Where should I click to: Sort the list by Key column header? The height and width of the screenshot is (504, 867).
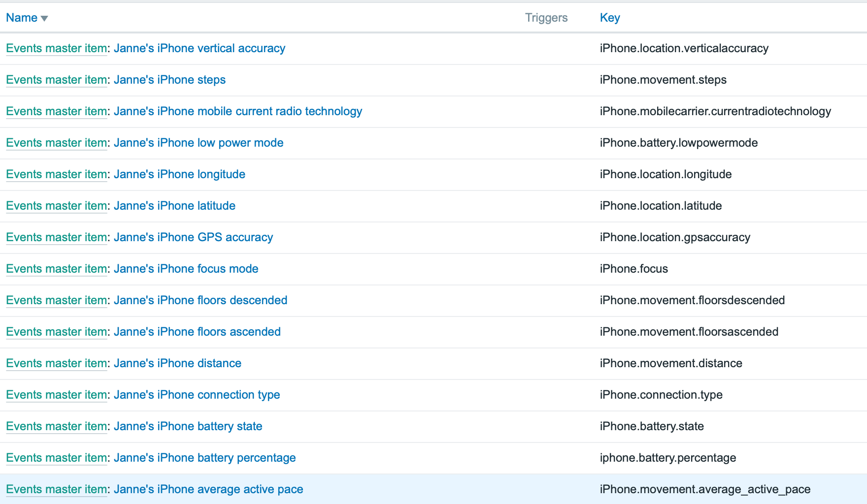tap(609, 18)
